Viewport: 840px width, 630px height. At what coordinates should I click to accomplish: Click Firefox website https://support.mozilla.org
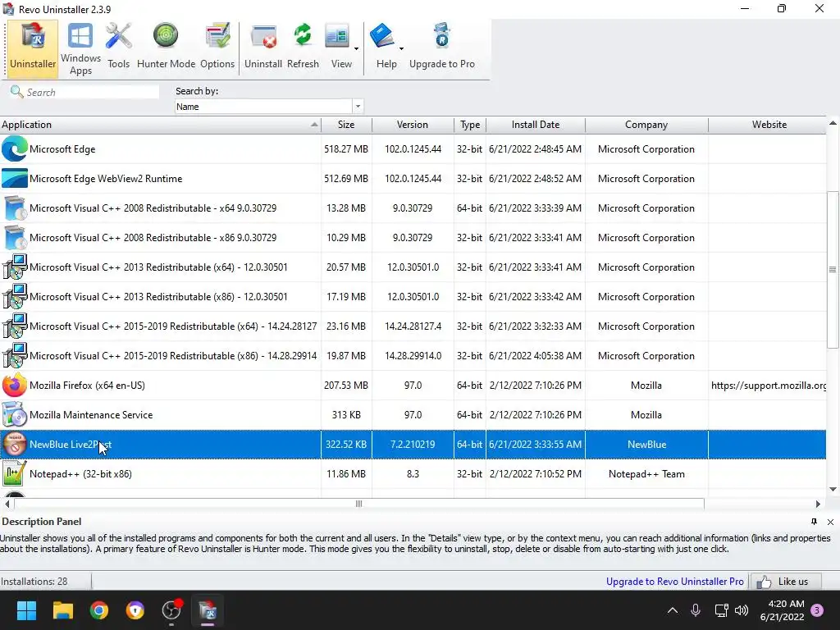(768, 386)
